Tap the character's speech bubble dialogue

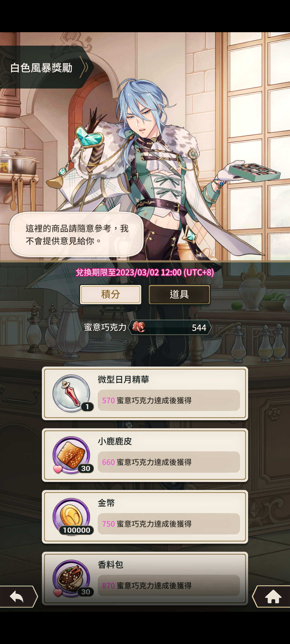[77, 235]
